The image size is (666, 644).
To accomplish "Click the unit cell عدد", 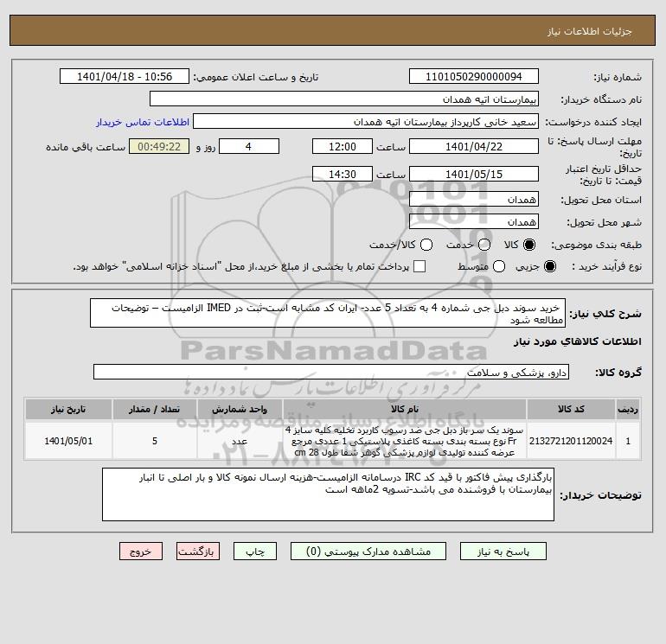I will [240, 441].
